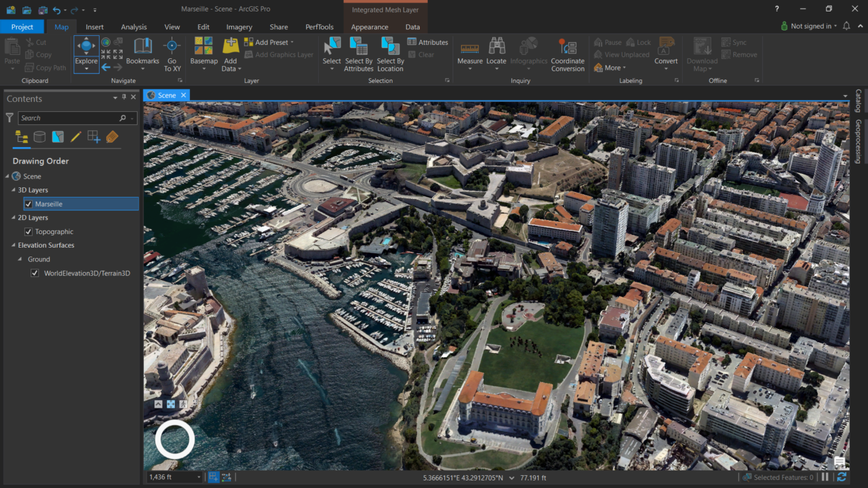Open the Appearance tab under Integrated Mesh Layer
868x488 pixels.
pos(370,26)
